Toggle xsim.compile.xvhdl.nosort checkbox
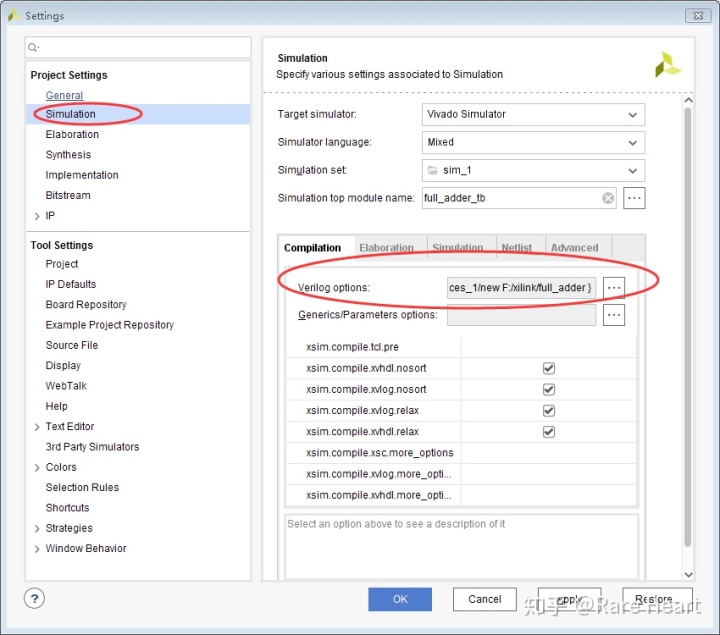Screen dimensions: 720x635 [x=549, y=368]
